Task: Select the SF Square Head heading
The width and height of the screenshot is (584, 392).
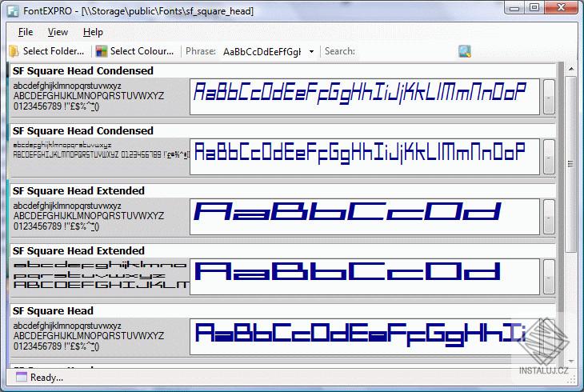Action: coord(53,310)
